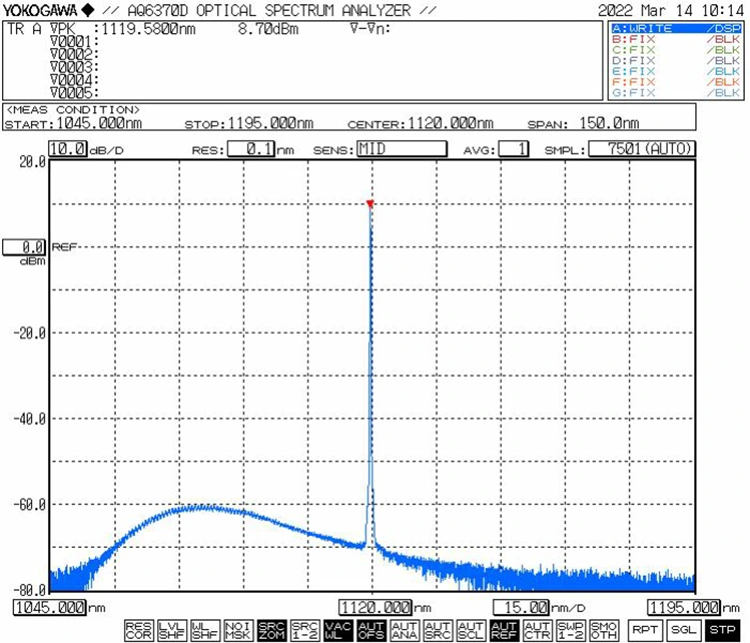Click the red peak marker on the spectrum

pyautogui.click(x=370, y=204)
